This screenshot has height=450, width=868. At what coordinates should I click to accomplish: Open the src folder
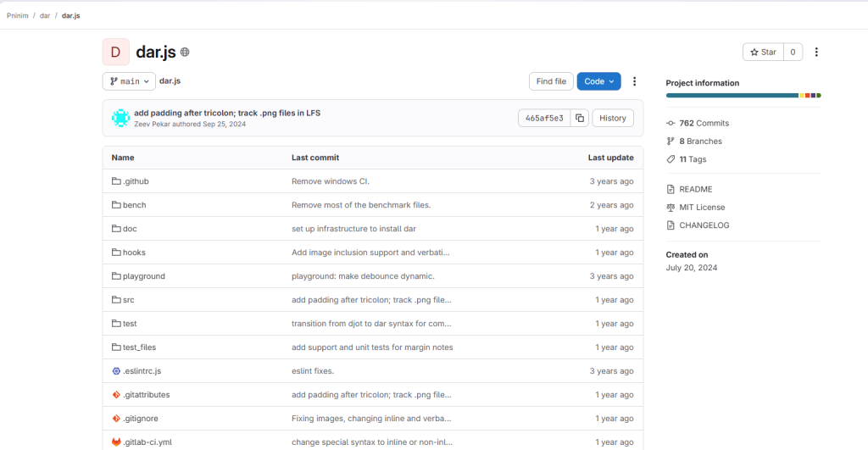[x=128, y=300]
